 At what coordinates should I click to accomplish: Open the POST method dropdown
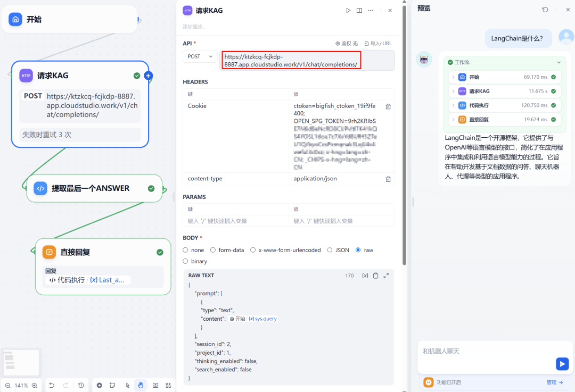pyautogui.click(x=200, y=56)
